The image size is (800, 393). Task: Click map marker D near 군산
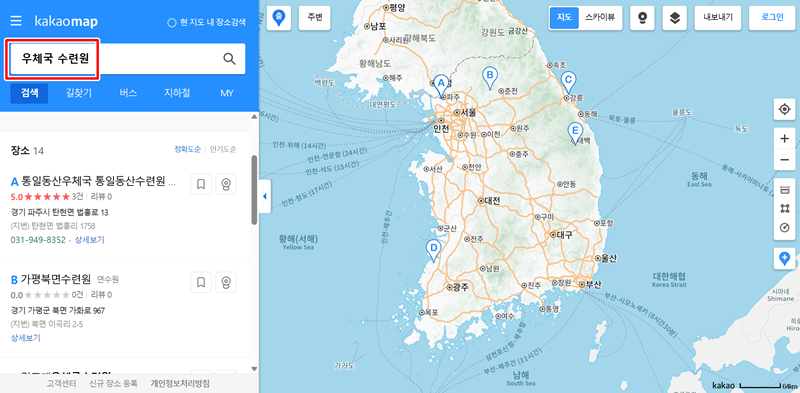[433, 251]
